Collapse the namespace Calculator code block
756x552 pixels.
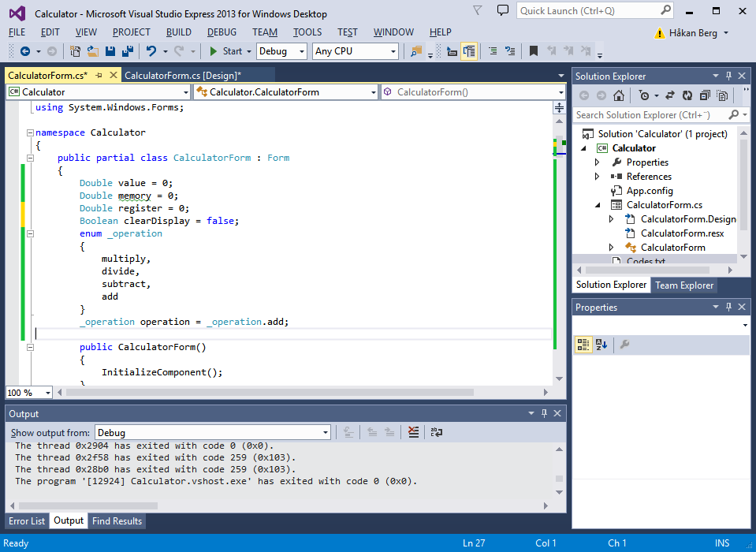coord(30,132)
